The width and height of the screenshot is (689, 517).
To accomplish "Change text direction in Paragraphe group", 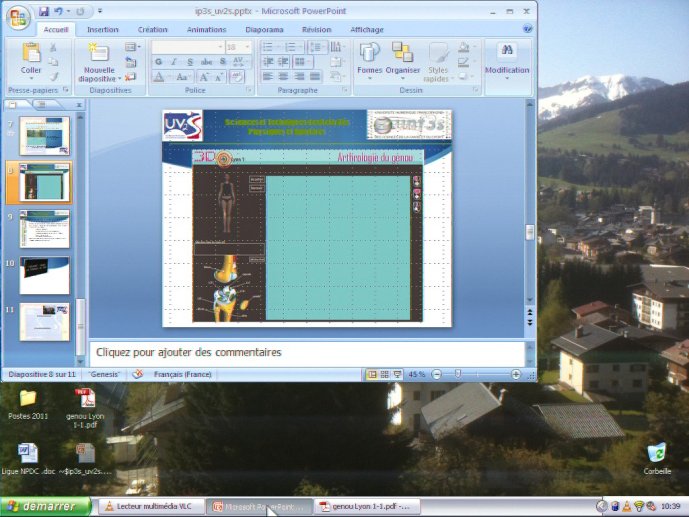I will pyautogui.click(x=336, y=47).
